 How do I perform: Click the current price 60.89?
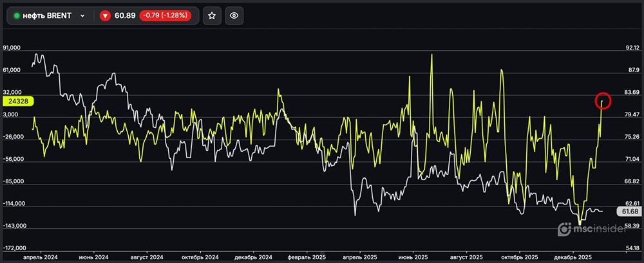click(125, 16)
